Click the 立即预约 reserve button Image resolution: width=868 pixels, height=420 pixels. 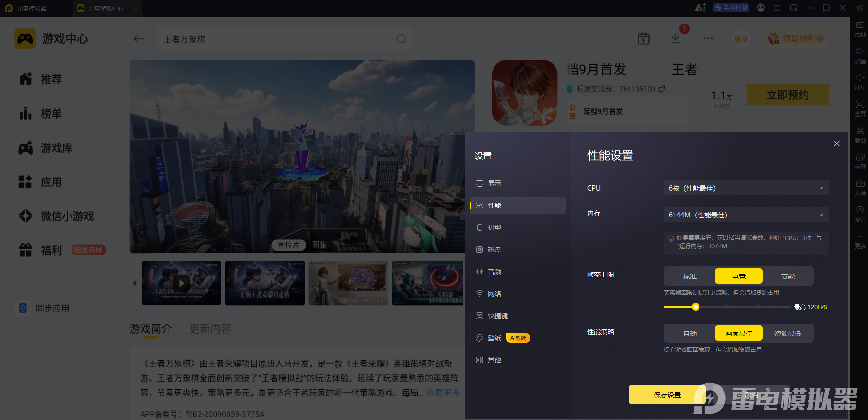click(x=787, y=95)
